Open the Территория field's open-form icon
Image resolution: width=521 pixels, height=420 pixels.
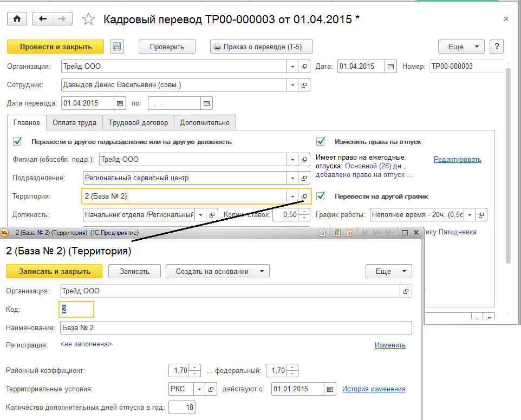point(304,196)
